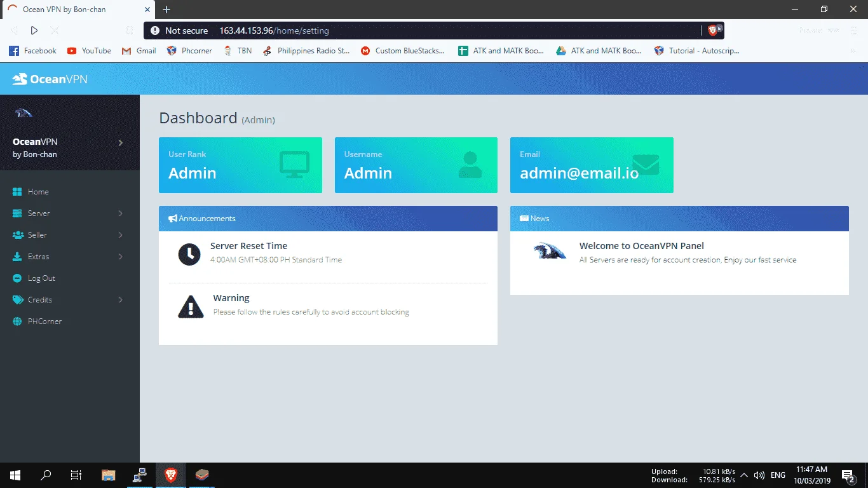Click the Warning rules description text
This screenshot has height=488, width=868.
click(x=311, y=312)
